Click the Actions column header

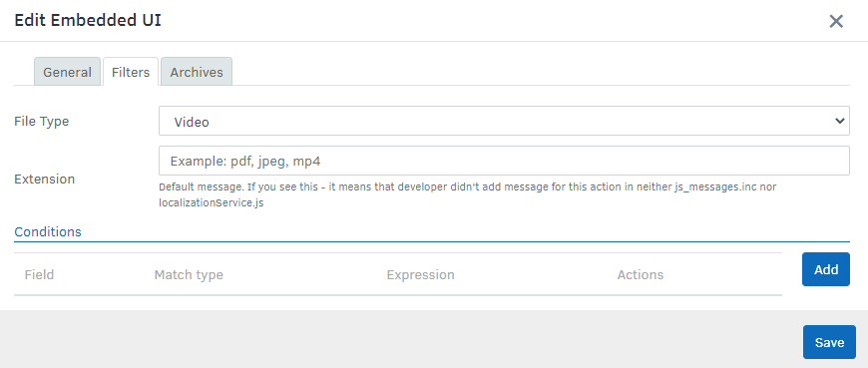click(x=641, y=274)
